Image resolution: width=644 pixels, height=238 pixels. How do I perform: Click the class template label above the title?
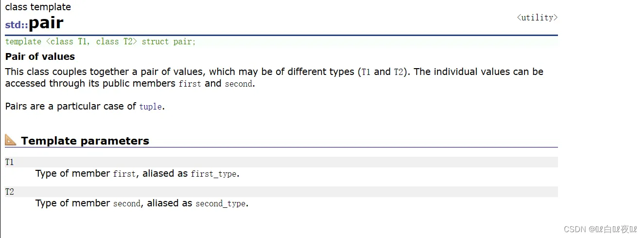(38, 7)
